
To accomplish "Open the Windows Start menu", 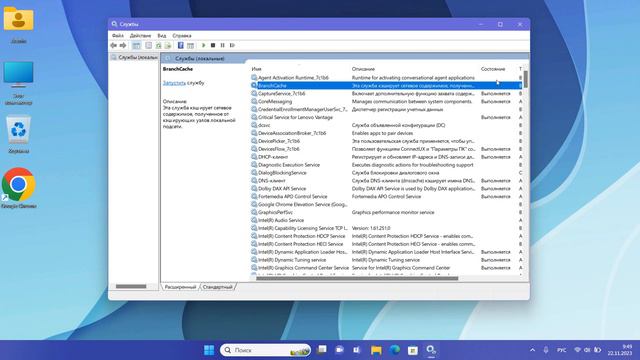I will click(209, 350).
